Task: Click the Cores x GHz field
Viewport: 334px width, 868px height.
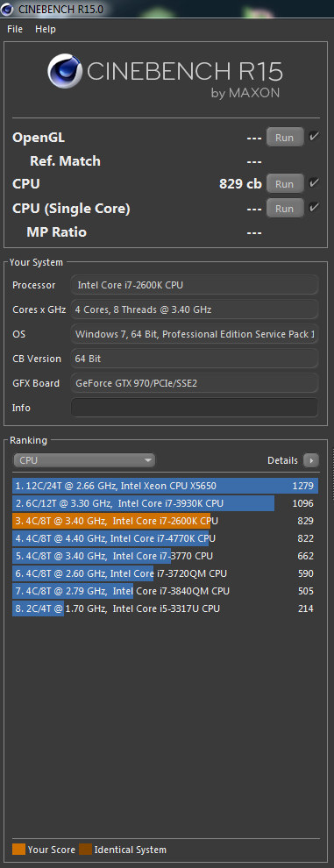Action: pyautogui.click(x=195, y=309)
